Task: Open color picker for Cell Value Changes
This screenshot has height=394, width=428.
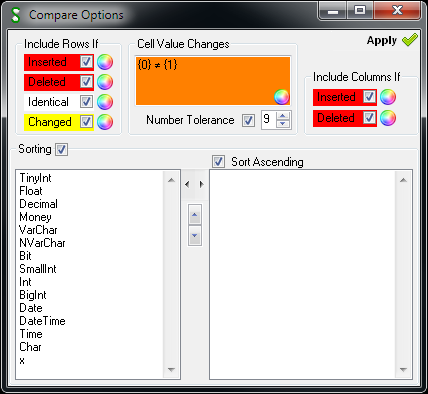Action: 282,97
